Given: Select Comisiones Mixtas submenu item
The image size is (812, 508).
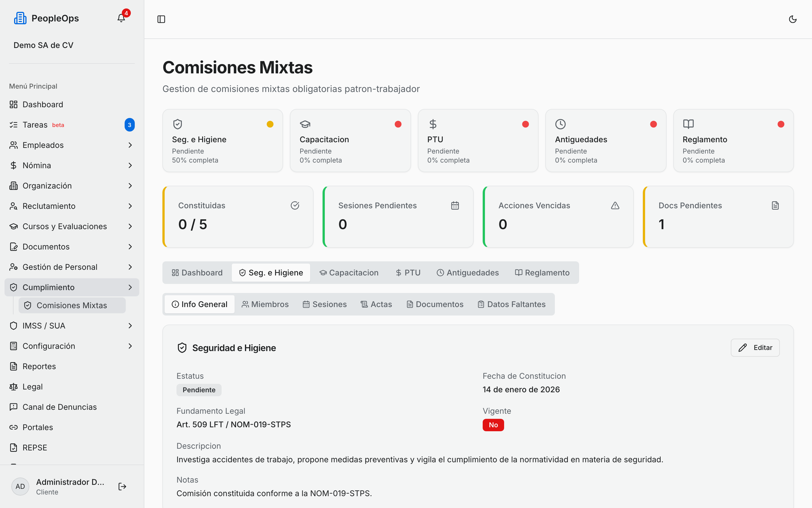Looking at the screenshot, I should 72,305.
